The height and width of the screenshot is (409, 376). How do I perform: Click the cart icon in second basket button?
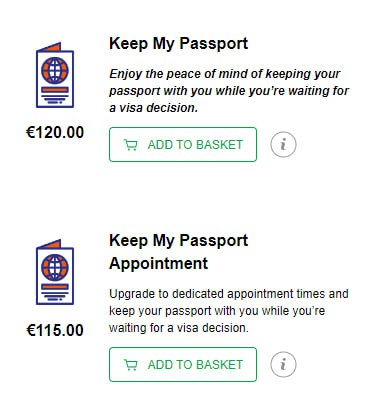(130, 365)
